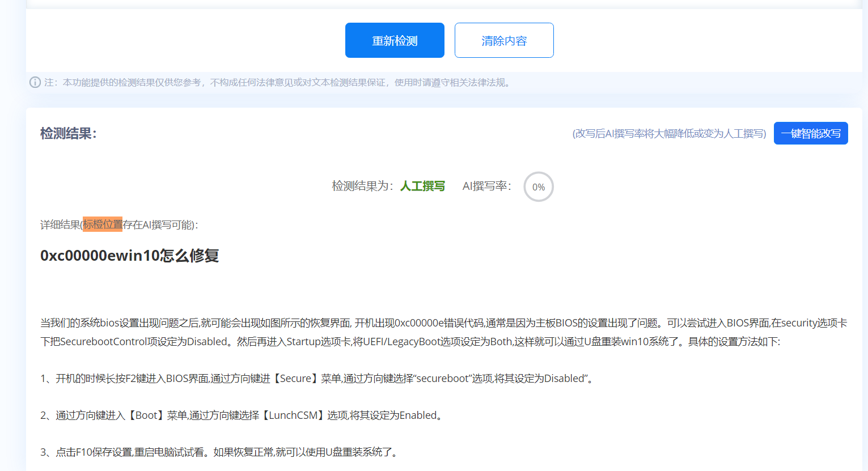This screenshot has height=471, width=868.
Task: Click the hint text 改写后AI撰写率将大幅降低或变为人工撰写
Action: (x=669, y=134)
